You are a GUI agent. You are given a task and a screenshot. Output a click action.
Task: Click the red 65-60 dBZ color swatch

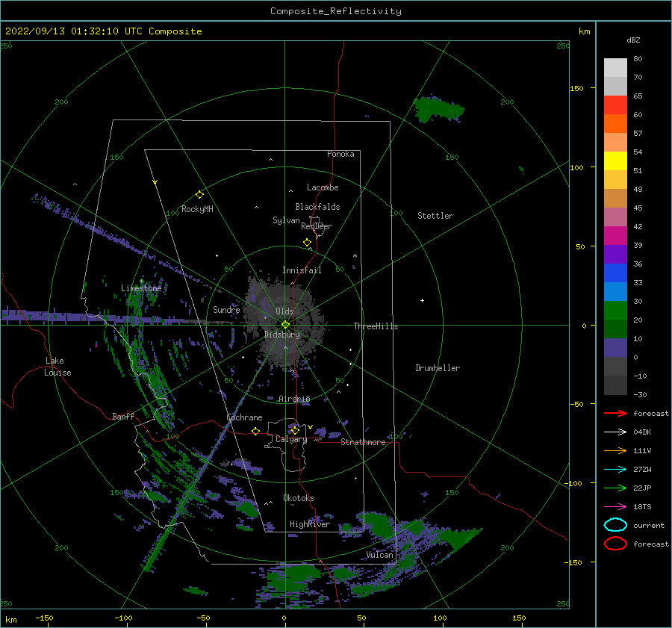(x=615, y=105)
